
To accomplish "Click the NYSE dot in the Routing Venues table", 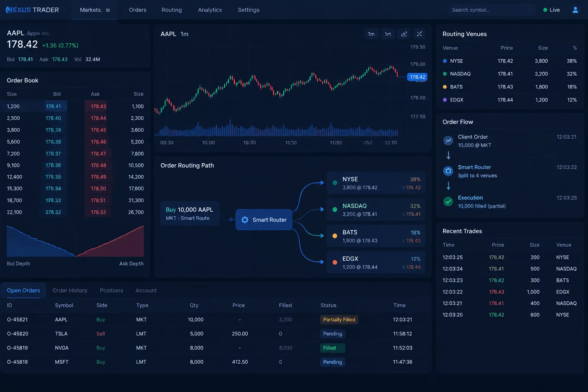I will pos(445,61).
